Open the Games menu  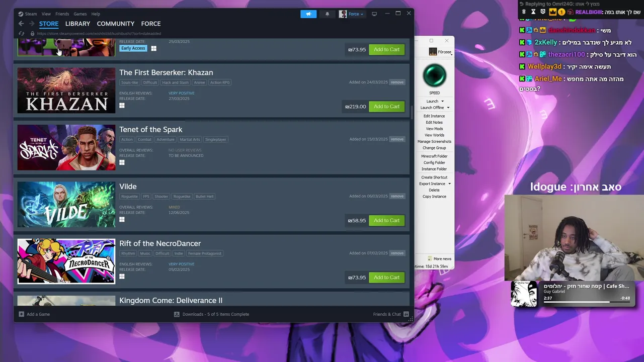point(80,14)
